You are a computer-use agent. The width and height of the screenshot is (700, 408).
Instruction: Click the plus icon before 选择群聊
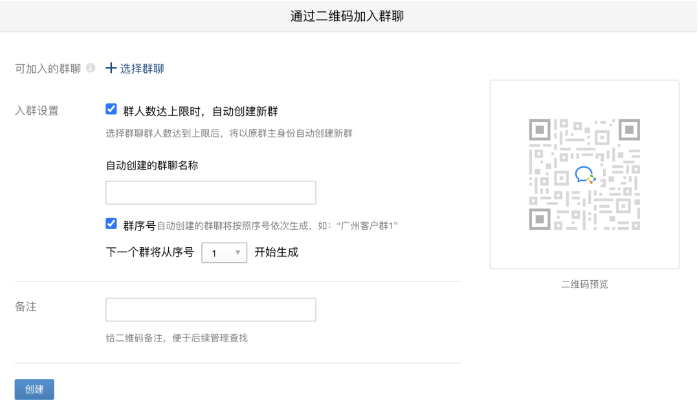pyautogui.click(x=110, y=69)
